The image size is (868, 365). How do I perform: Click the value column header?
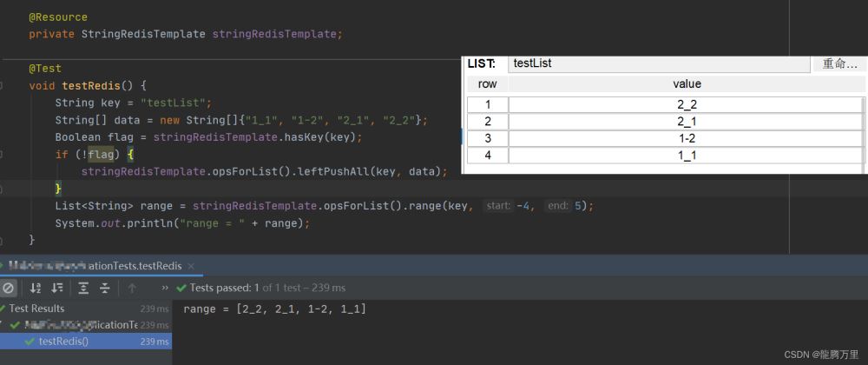coord(687,84)
